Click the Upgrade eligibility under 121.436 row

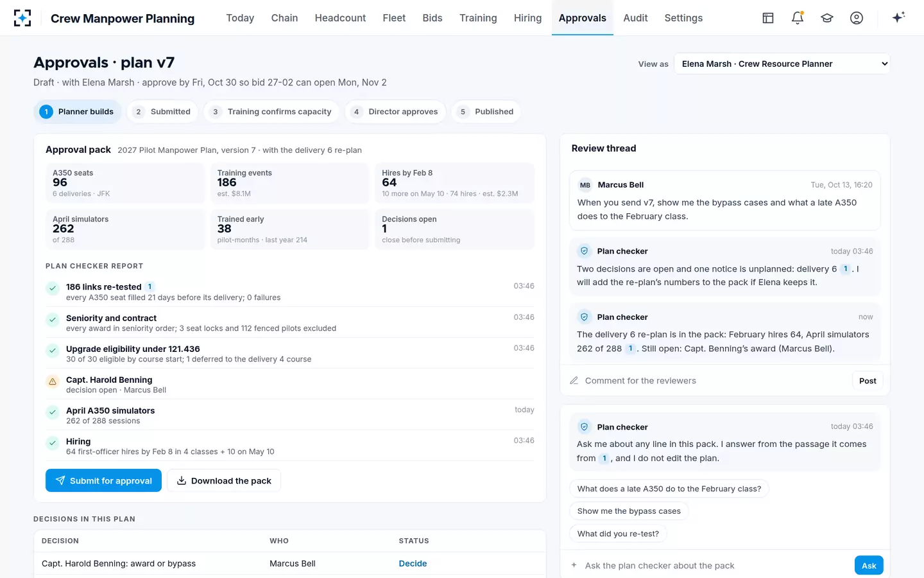[290, 353]
